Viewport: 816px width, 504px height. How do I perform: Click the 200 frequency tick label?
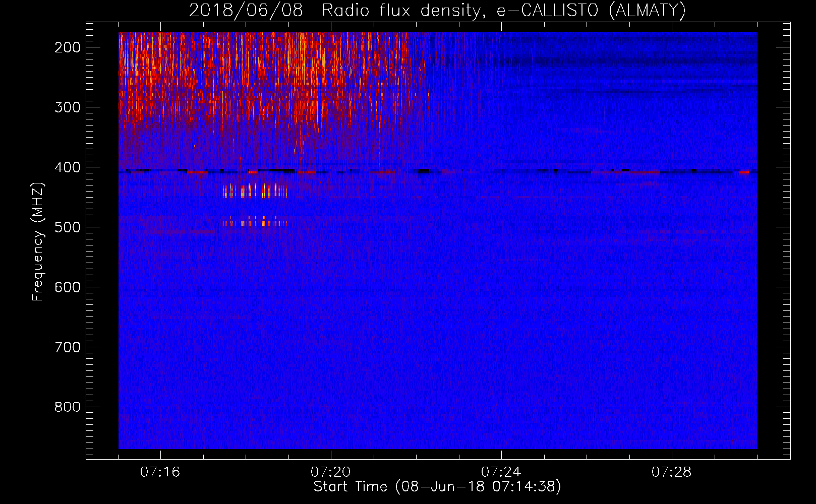(x=68, y=48)
